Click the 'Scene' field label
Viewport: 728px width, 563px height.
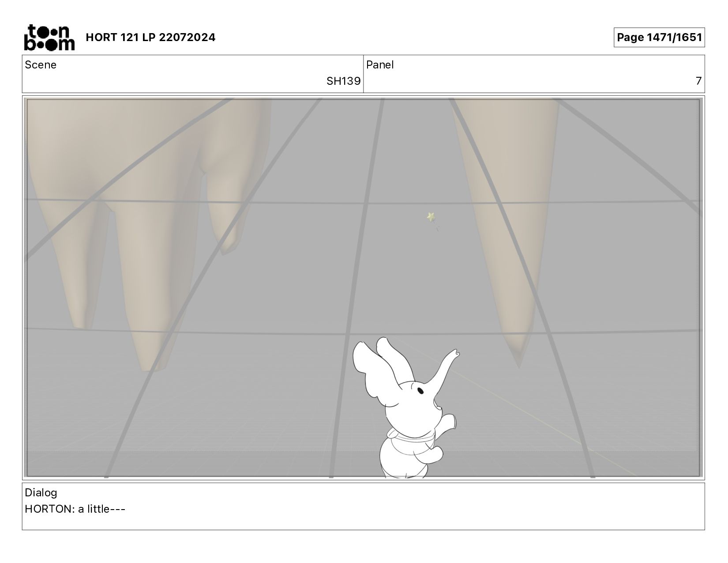click(41, 65)
